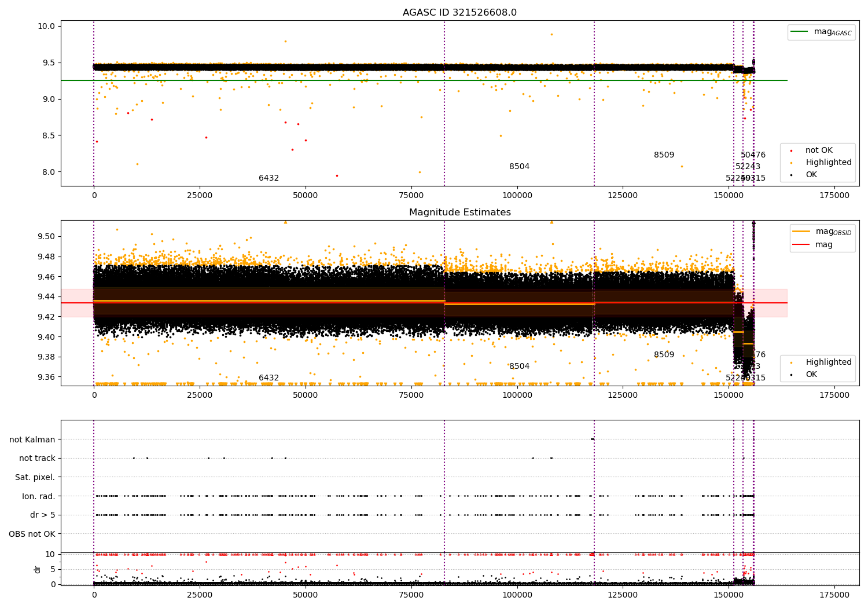Select 'Highlighted' legend entry in Magnitude Estimates plot
The width and height of the screenshot is (868, 608).
[828, 362]
